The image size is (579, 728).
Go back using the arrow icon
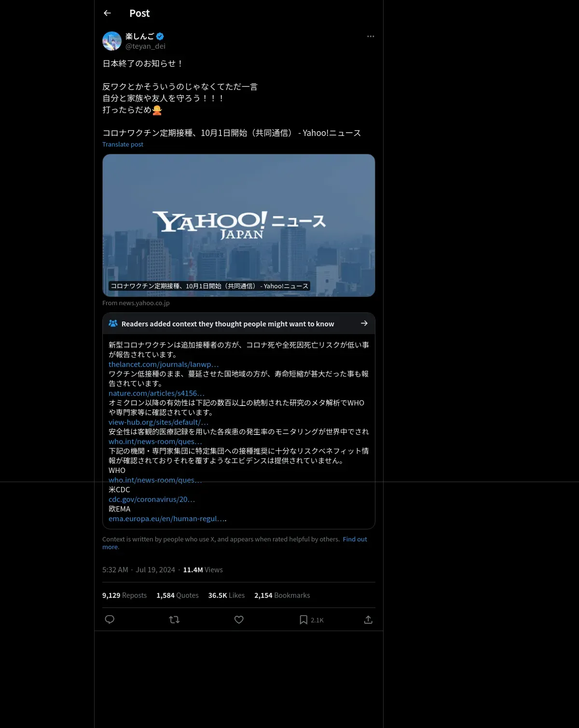tap(107, 13)
